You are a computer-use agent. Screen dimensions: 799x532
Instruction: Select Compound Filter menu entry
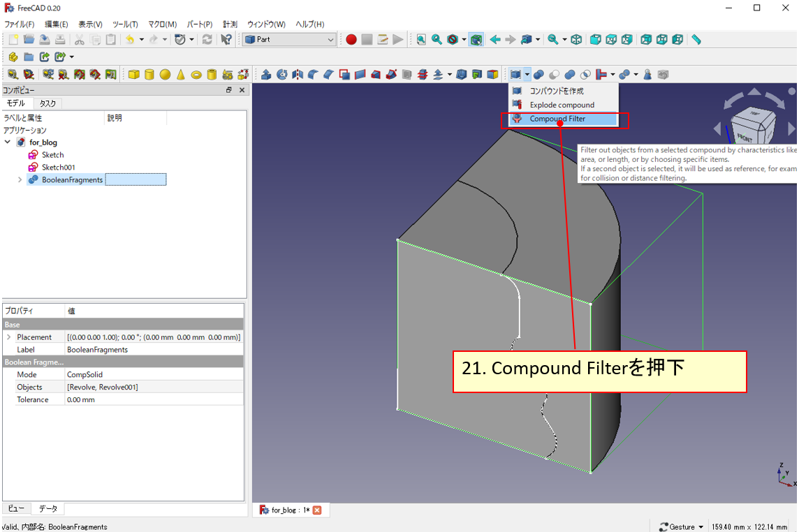click(564, 119)
